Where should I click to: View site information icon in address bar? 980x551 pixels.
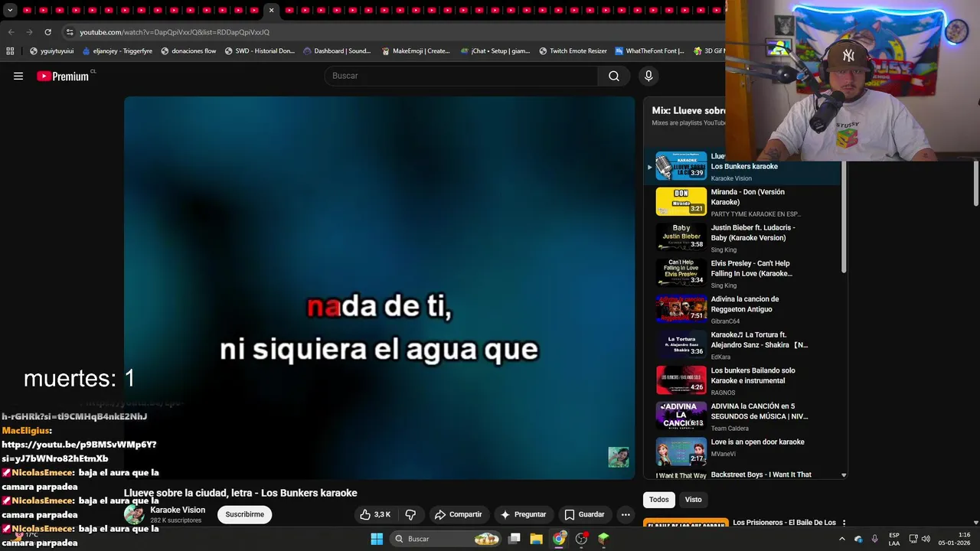point(70,32)
